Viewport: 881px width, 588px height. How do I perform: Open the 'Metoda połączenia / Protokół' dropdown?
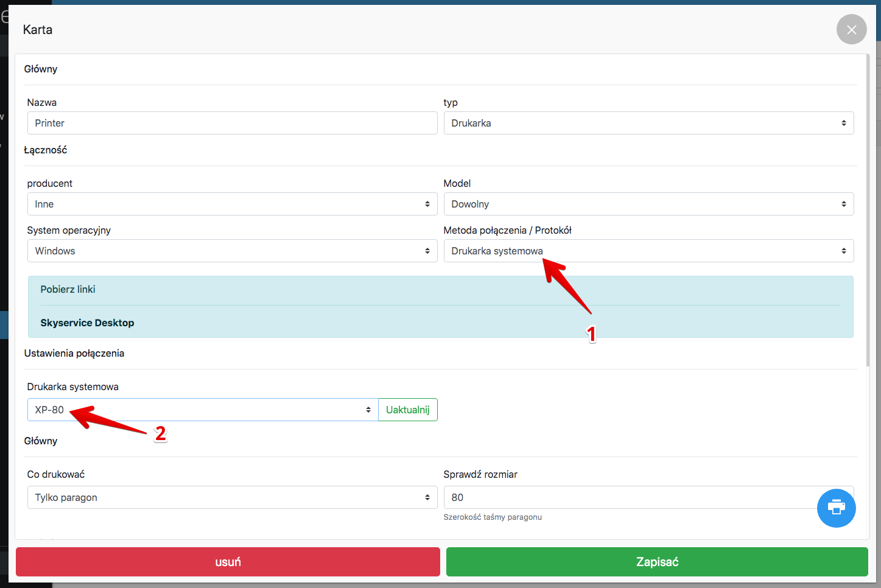[x=648, y=251]
